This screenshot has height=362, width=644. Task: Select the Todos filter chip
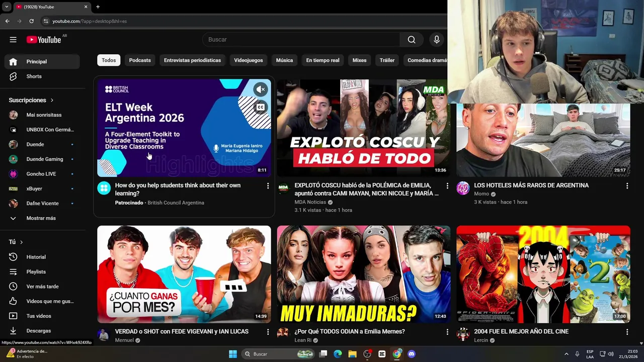(109, 60)
